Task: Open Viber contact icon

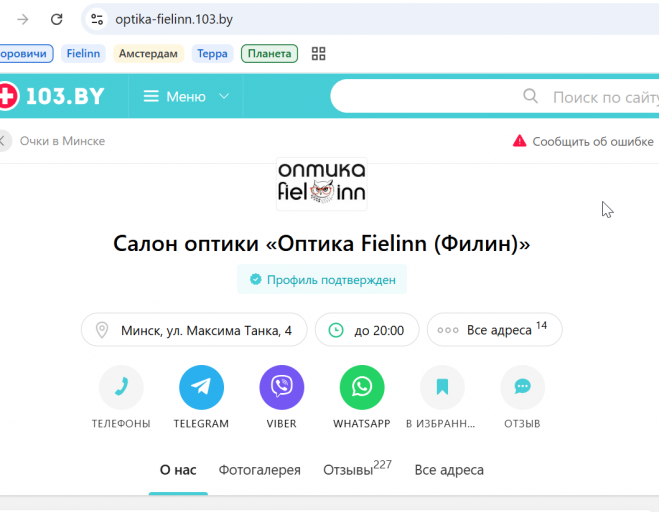Action: (x=282, y=387)
